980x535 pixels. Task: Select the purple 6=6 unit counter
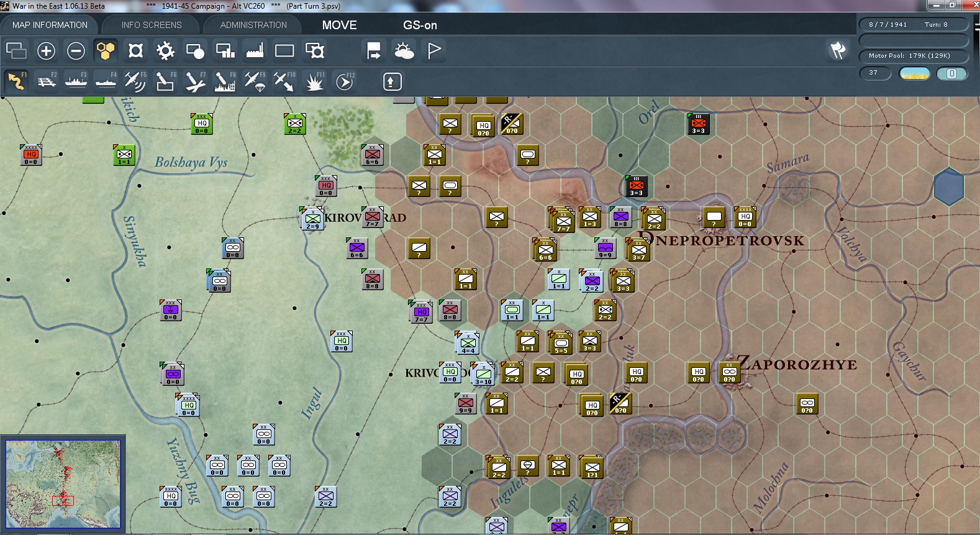357,249
